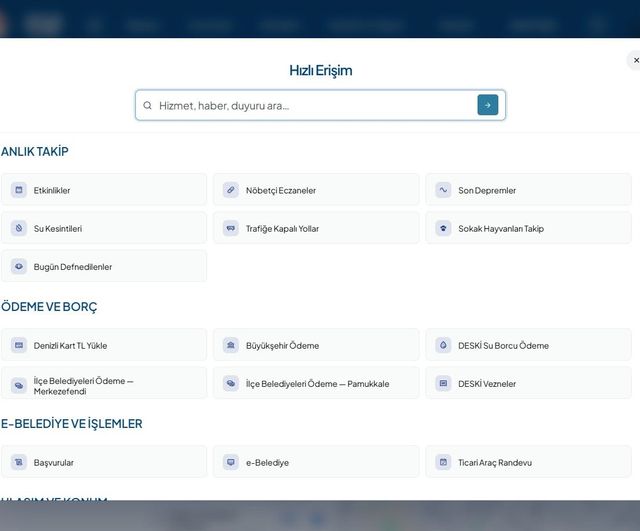640x531 pixels.
Task: Open Büyükşehir Ödeme
Action: (316, 345)
